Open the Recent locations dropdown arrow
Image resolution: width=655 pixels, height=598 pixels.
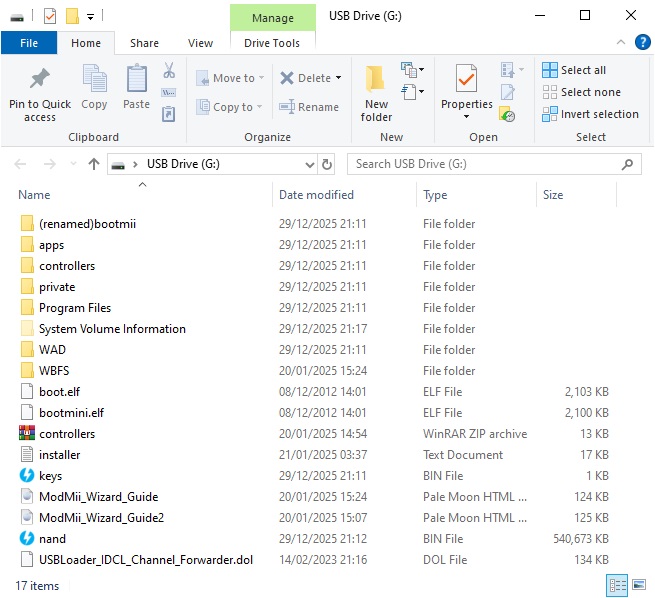73,164
